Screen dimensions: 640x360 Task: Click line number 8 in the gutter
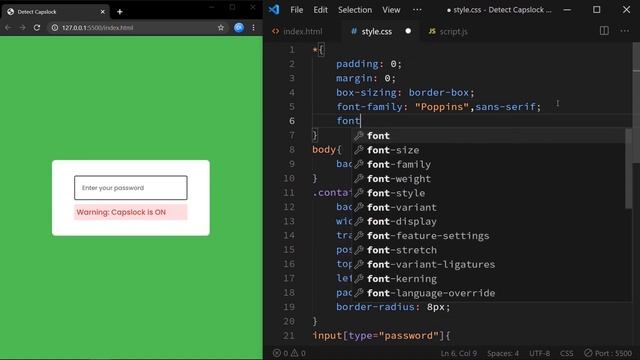click(291, 150)
